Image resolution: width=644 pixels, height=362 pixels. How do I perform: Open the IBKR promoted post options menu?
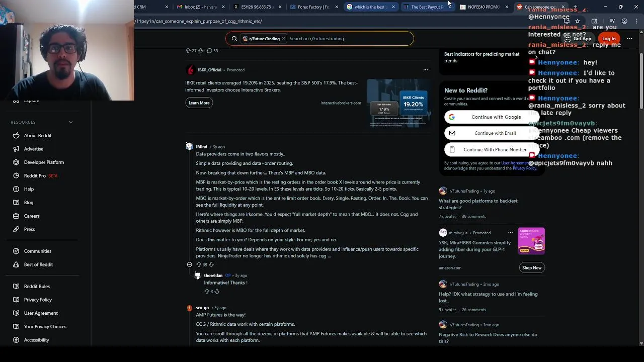(x=425, y=70)
